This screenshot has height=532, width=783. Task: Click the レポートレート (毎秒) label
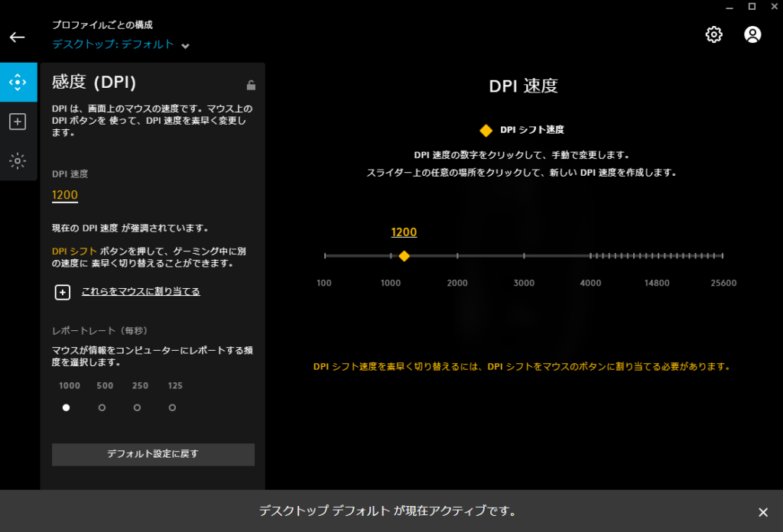click(99, 330)
